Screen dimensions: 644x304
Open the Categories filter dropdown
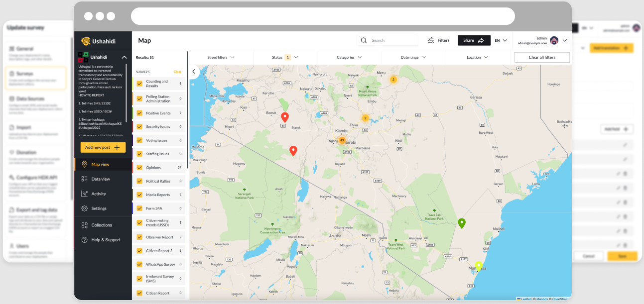(349, 57)
